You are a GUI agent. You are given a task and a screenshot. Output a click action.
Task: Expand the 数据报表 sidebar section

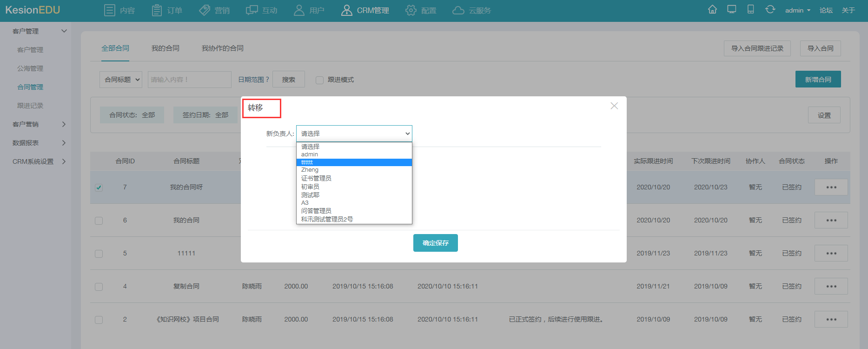pyautogui.click(x=64, y=143)
